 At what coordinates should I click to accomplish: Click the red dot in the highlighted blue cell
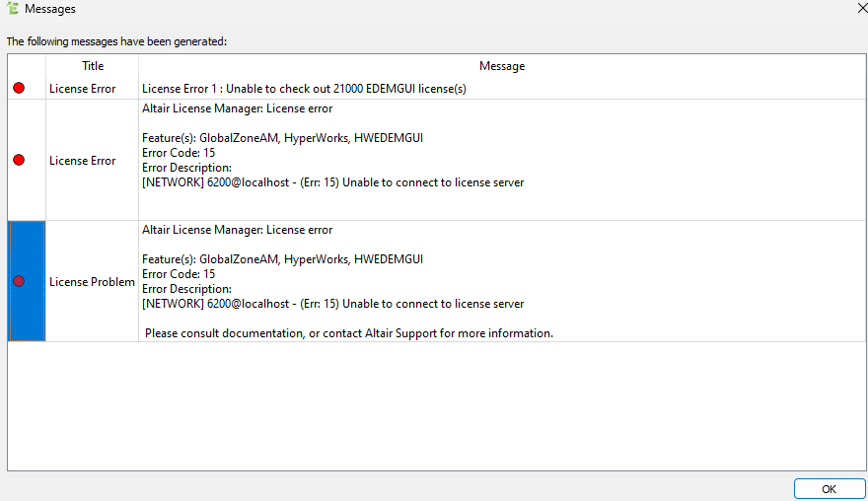[x=19, y=281]
